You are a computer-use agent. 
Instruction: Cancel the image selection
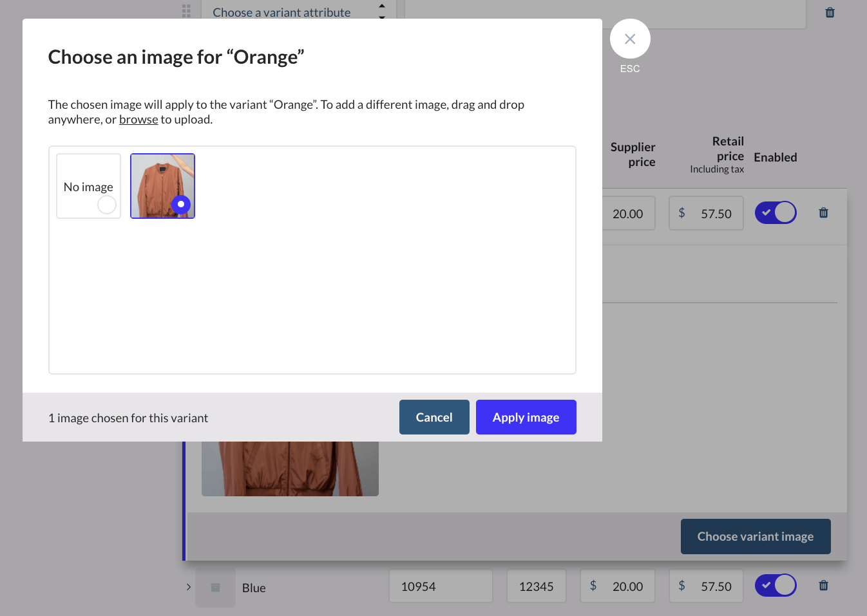pyautogui.click(x=434, y=417)
